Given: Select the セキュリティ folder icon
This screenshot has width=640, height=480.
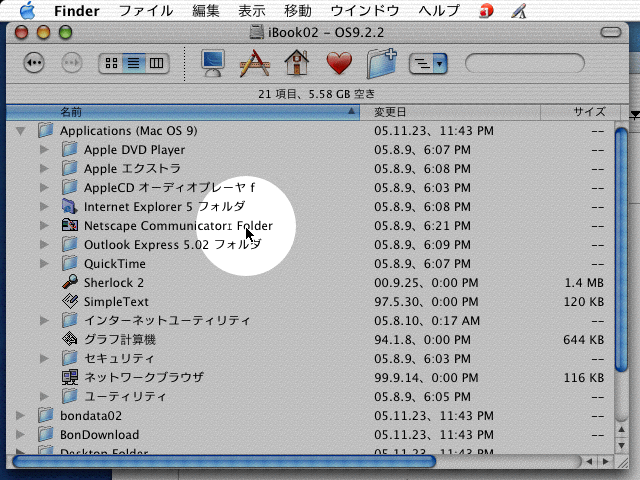Looking at the screenshot, I should [x=70, y=358].
